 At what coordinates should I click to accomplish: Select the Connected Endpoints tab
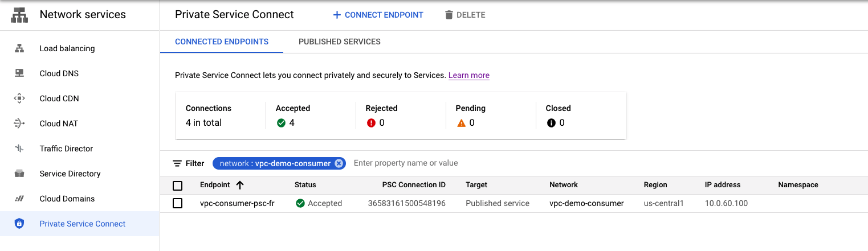pos(222,42)
